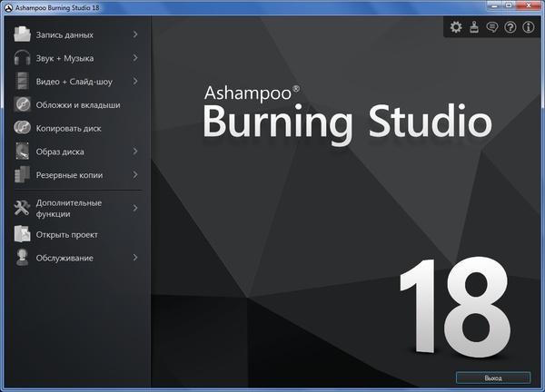Select the Звук + Музыка menu label
This screenshot has width=545, height=392.
point(64,58)
